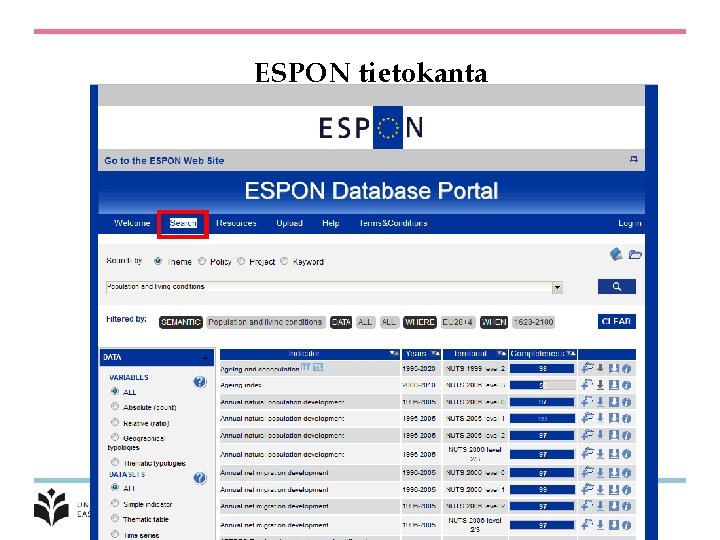
Task: Click the arrow download icon in Ageing index row
Action: pyautogui.click(x=600, y=385)
